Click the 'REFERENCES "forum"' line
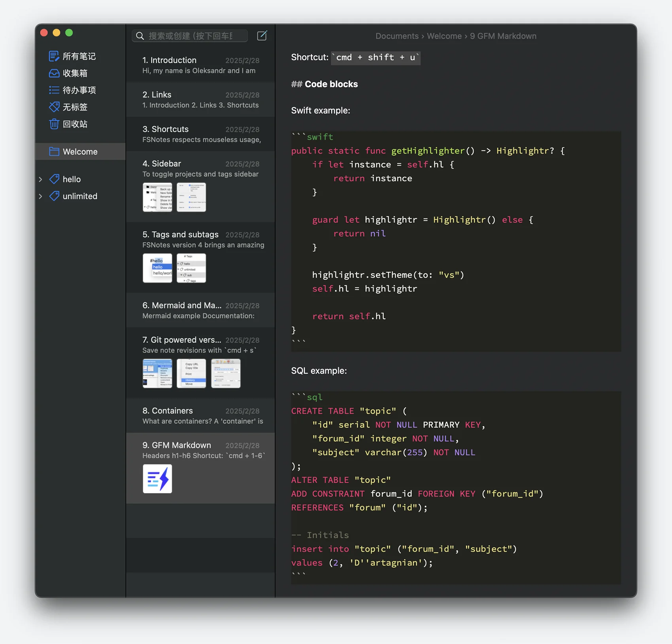672x644 pixels. click(x=360, y=507)
